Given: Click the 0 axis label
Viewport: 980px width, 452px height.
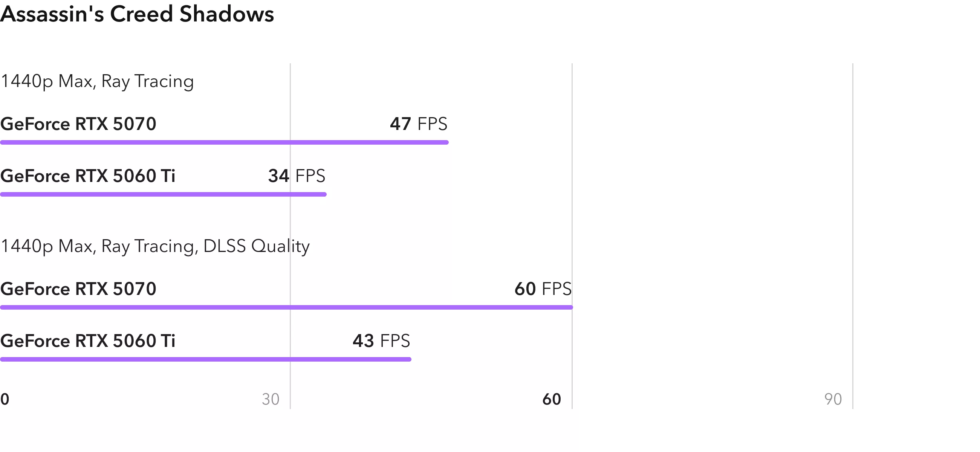Looking at the screenshot, I should pyautogui.click(x=5, y=399).
